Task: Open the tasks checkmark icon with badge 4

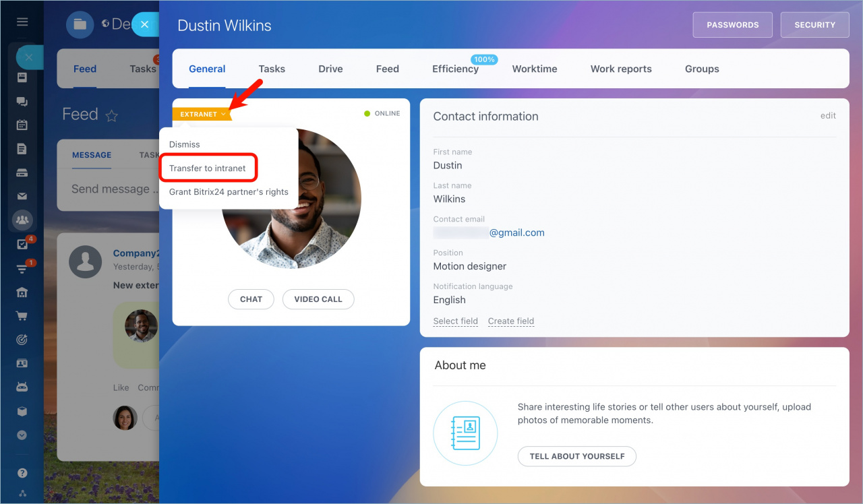Action: [x=22, y=245]
